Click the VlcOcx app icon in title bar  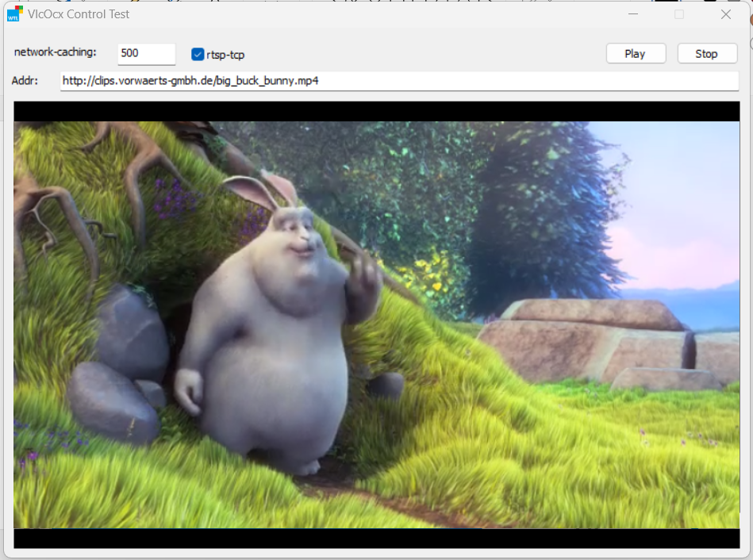pos(15,14)
